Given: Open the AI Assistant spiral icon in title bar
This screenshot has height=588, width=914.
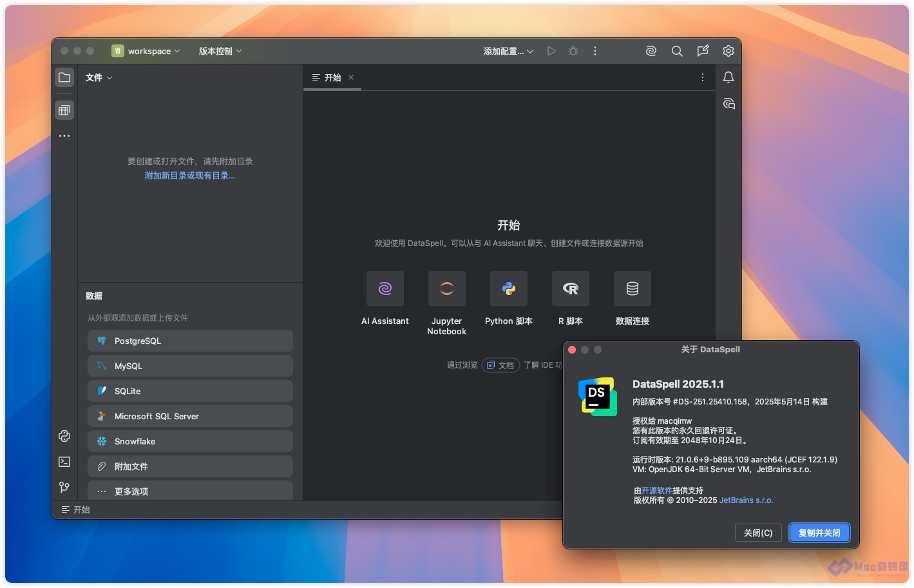Looking at the screenshot, I should pos(651,51).
